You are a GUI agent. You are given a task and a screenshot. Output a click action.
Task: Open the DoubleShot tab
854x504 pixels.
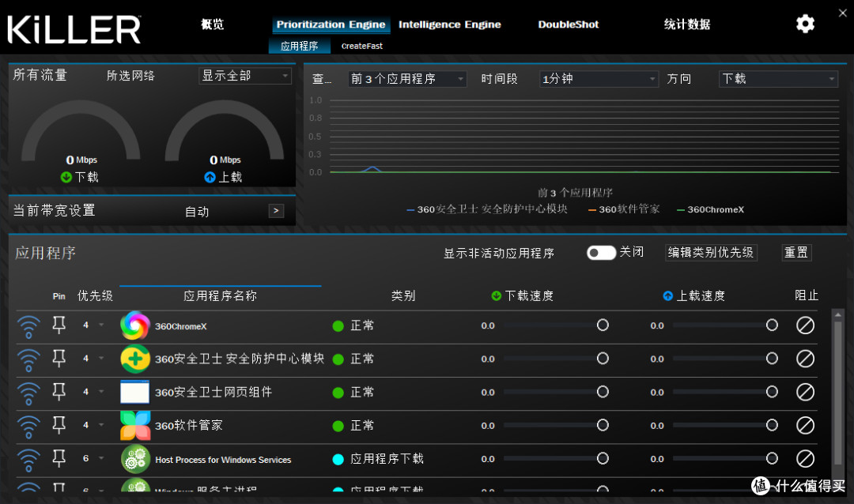(x=568, y=24)
